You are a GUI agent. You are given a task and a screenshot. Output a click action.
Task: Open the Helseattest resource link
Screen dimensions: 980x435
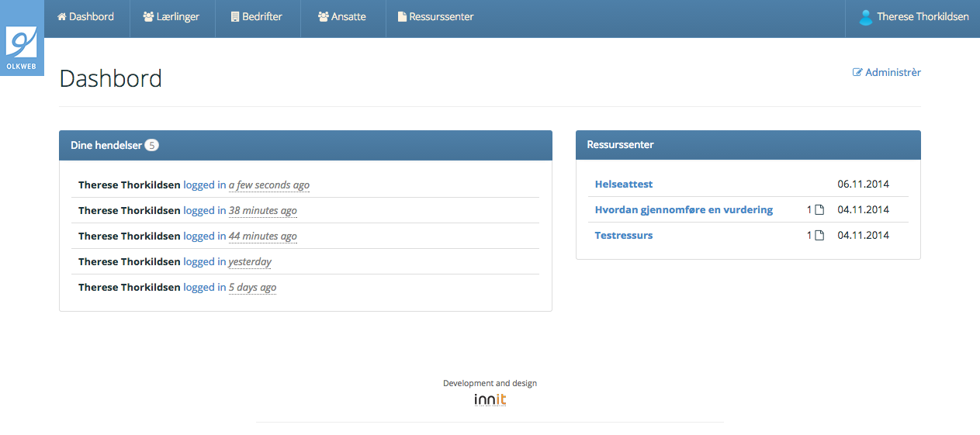(x=624, y=185)
